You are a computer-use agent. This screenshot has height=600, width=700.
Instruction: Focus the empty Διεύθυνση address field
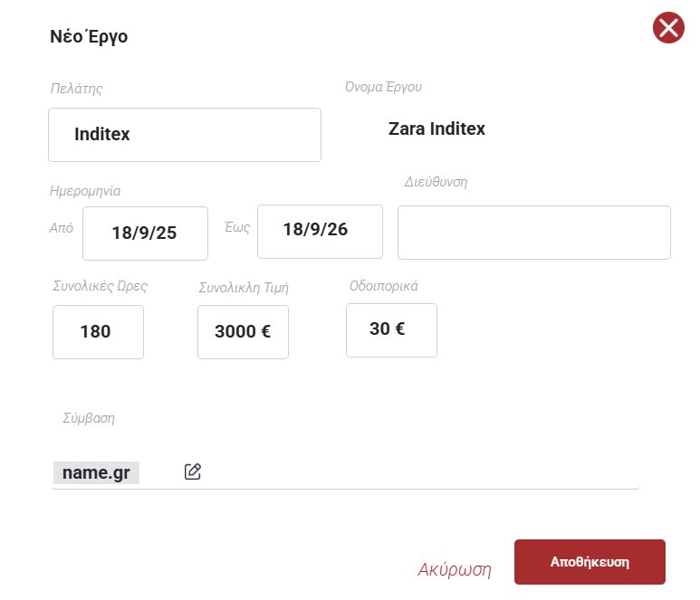coord(534,233)
